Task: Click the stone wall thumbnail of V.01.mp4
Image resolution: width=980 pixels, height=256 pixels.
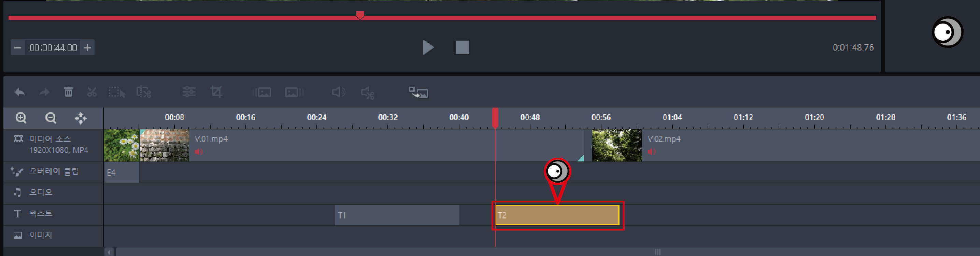Action: point(164,145)
